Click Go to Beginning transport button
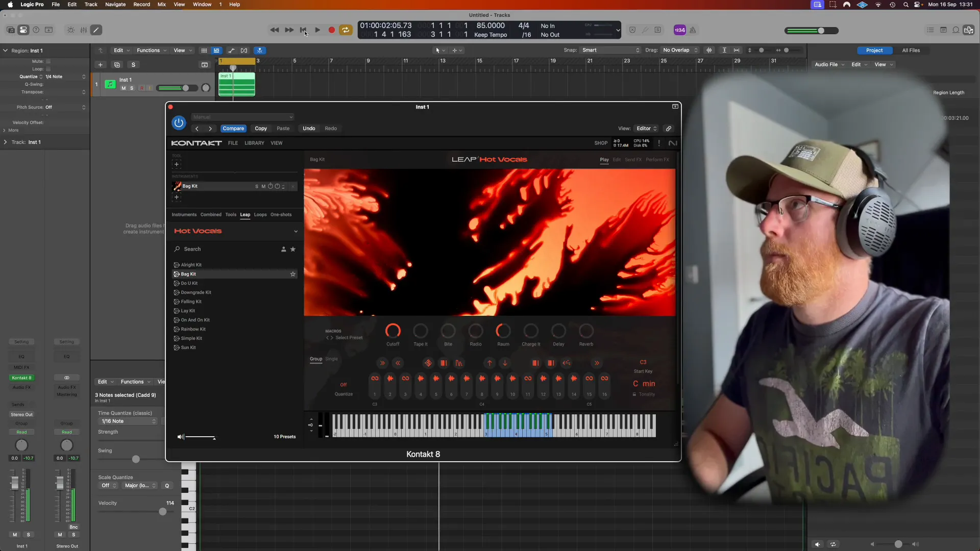The image size is (980, 551). click(x=303, y=30)
